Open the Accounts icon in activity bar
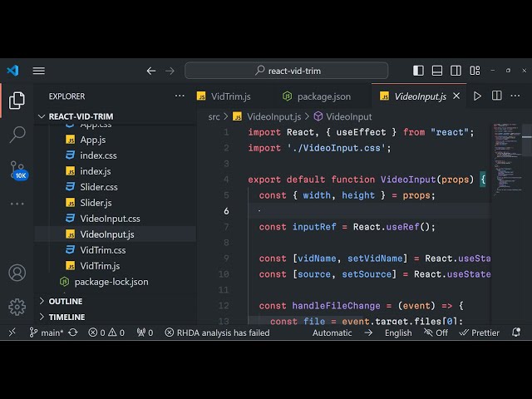The image size is (532, 399). tap(17, 273)
